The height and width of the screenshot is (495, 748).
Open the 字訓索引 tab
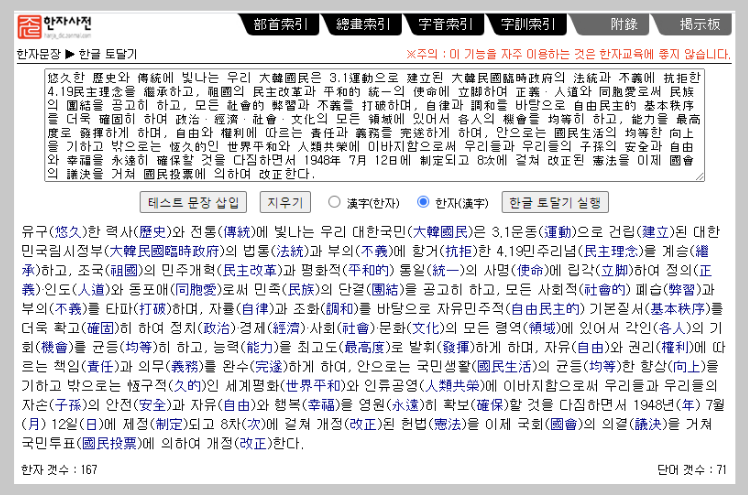click(x=528, y=24)
